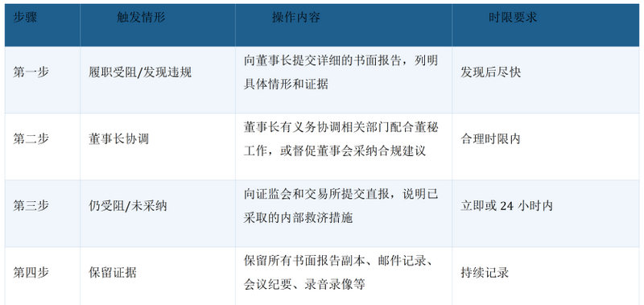Click the cell starting 董事长有义务协调相关部门

pos(344,146)
